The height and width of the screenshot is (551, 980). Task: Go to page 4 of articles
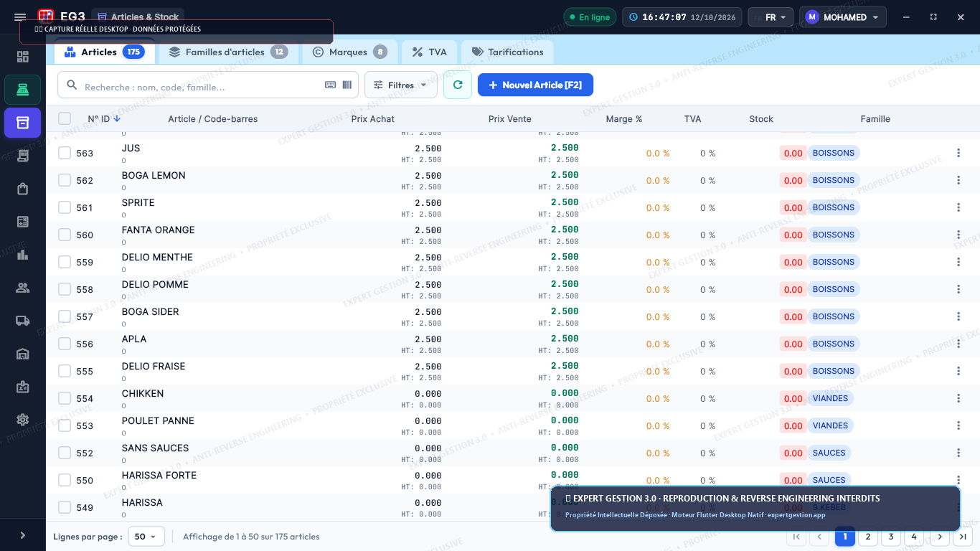[914, 537]
